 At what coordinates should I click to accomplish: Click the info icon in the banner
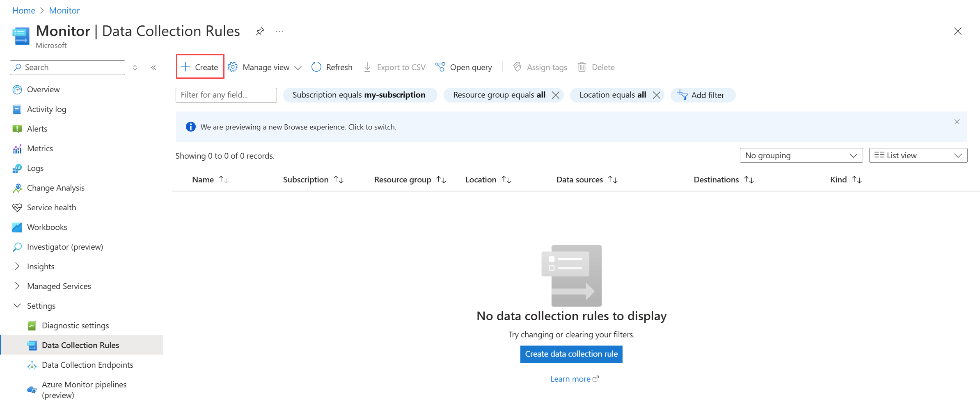point(191,127)
